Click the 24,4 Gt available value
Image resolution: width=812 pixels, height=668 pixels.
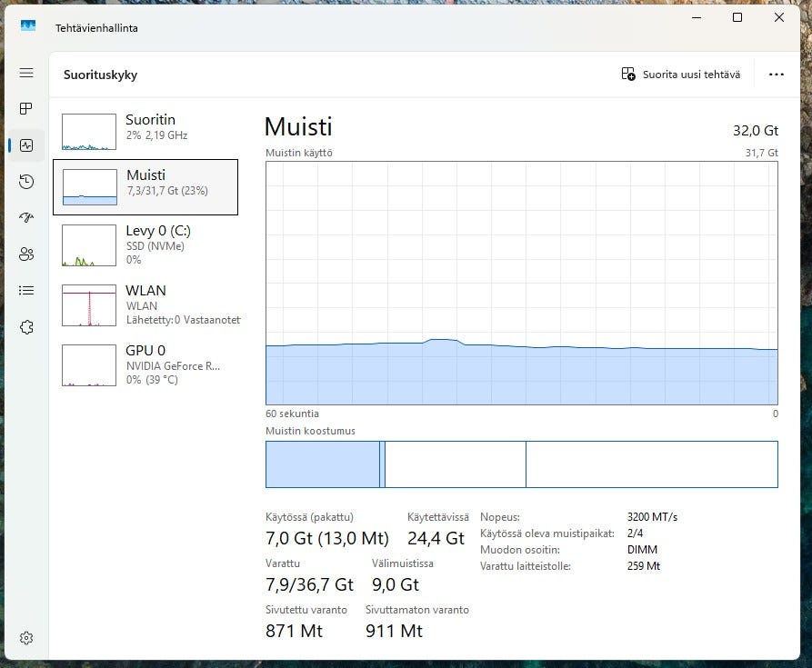point(436,538)
